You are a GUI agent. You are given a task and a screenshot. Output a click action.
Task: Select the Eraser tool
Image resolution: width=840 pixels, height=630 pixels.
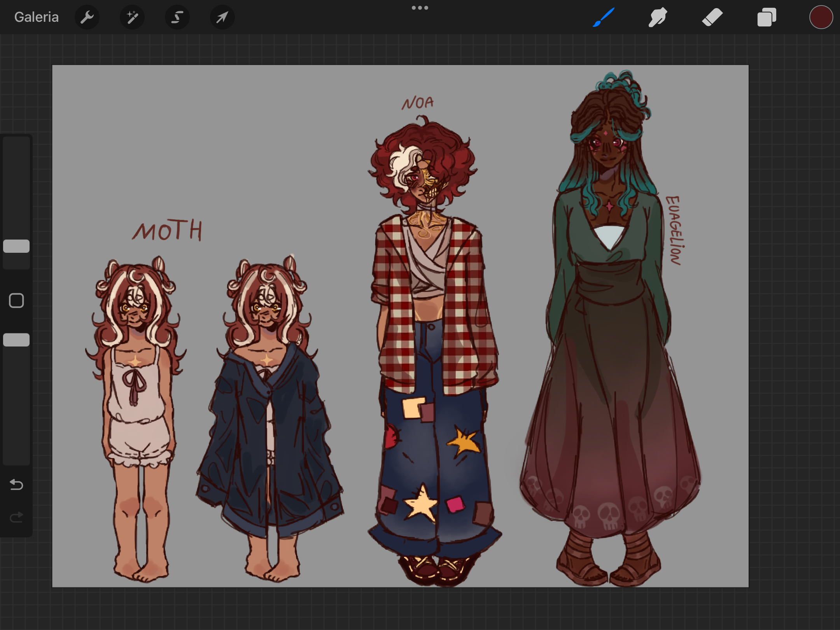[712, 17]
